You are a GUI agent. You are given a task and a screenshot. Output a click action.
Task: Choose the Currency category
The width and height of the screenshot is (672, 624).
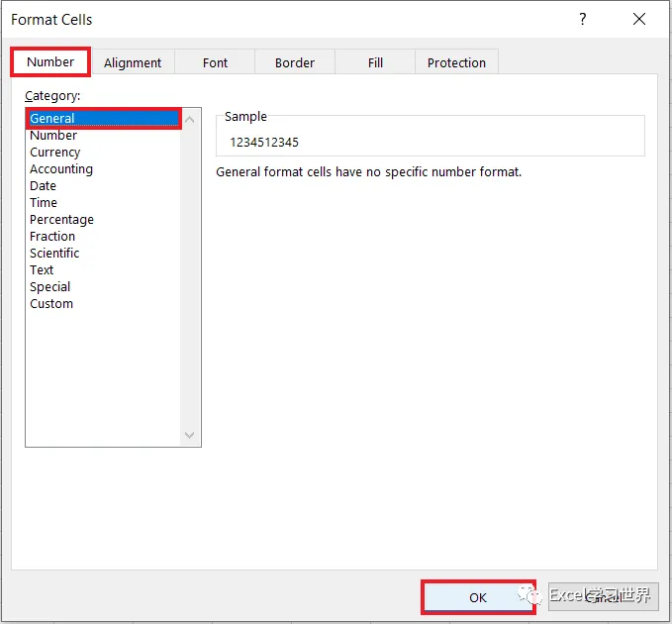click(104, 152)
